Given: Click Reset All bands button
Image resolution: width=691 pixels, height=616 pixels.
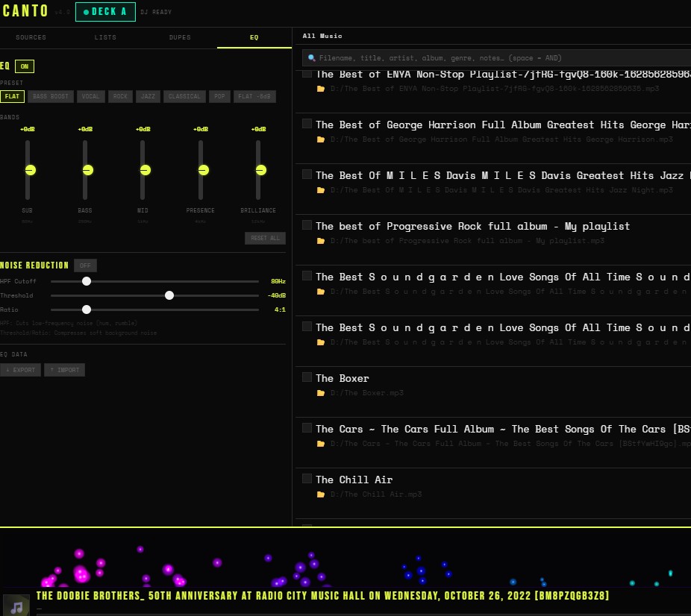Looking at the screenshot, I should pyautogui.click(x=266, y=238).
